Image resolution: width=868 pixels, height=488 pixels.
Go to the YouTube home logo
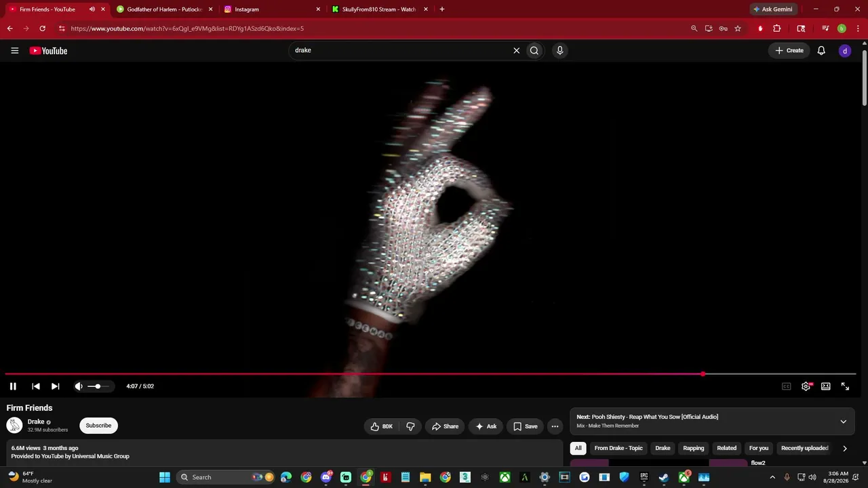[48, 51]
